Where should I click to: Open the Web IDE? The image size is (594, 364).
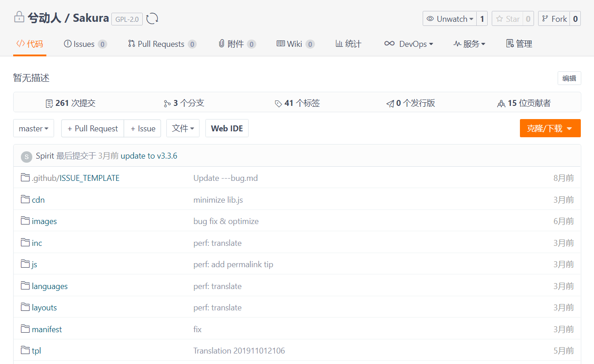click(x=227, y=129)
